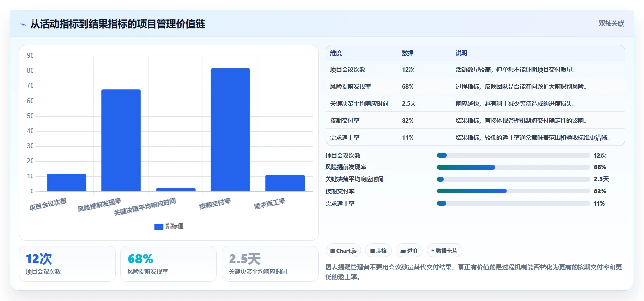644x301 pixels.
Task: Click the 68% data card
Action: click(x=168, y=264)
